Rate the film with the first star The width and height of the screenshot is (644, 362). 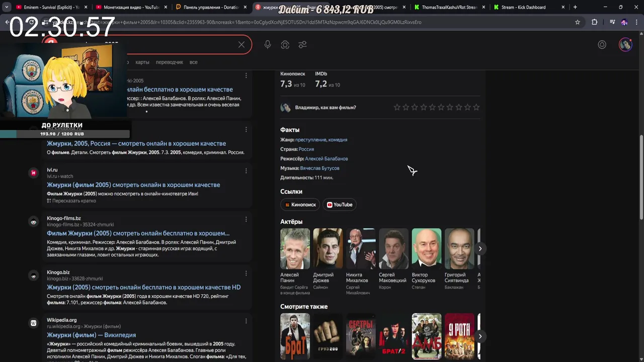pyautogui.click(x=397, y=107)
